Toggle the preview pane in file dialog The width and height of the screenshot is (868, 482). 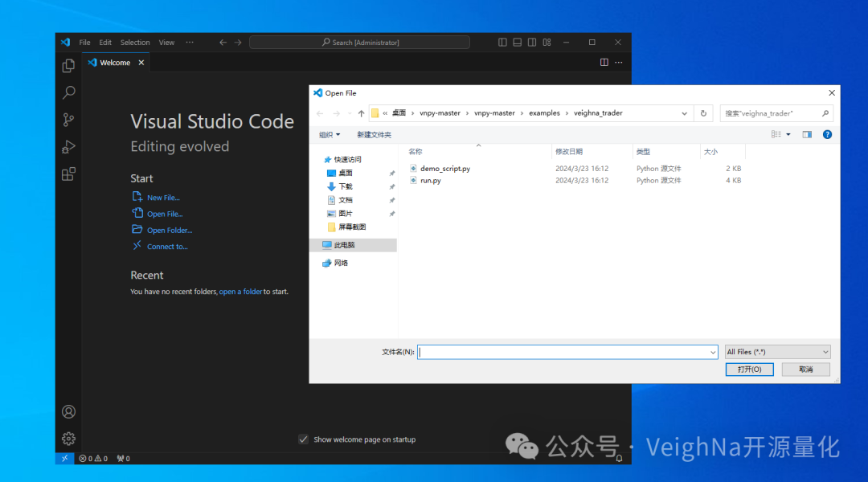point(807,135)
